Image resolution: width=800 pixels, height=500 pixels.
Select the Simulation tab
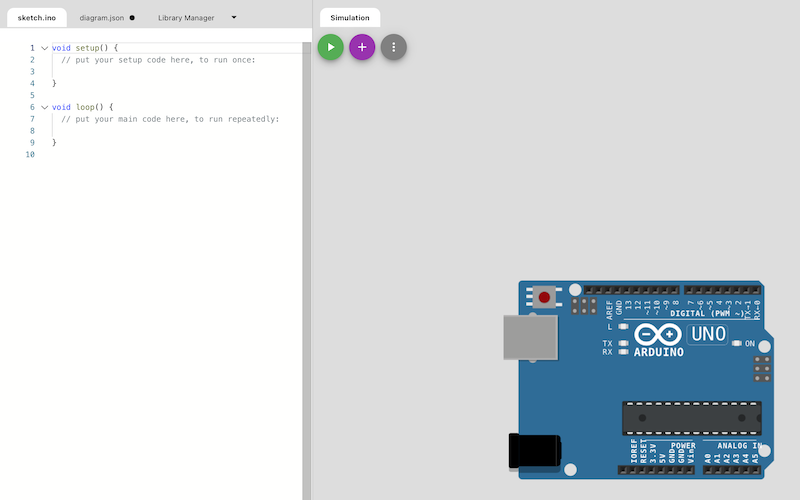tap(350, 18)
